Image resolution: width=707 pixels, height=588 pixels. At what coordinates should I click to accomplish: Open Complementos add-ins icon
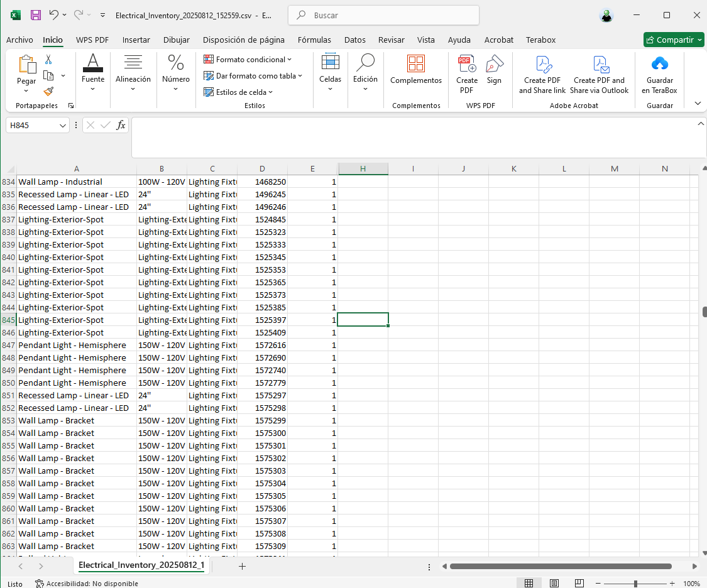tap(416, 64)
